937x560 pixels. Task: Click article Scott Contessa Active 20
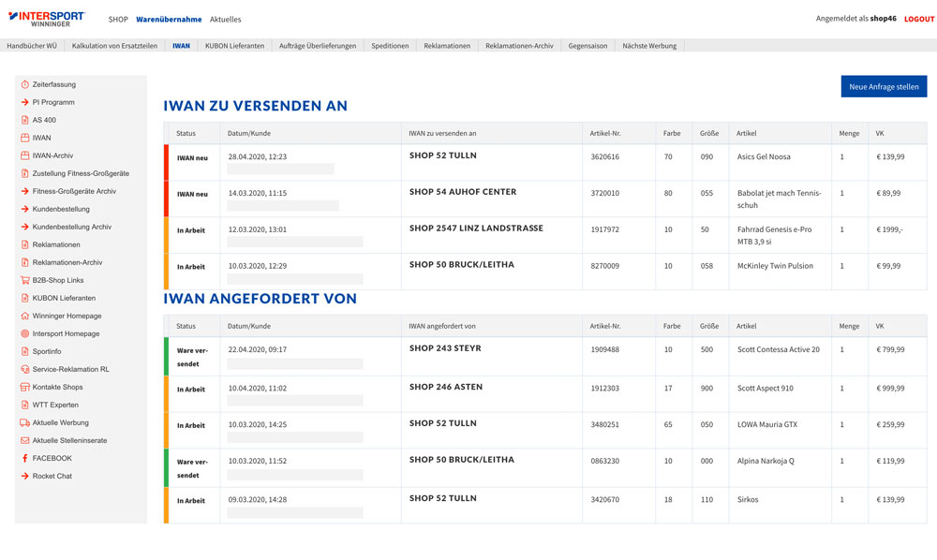[779, 349]
